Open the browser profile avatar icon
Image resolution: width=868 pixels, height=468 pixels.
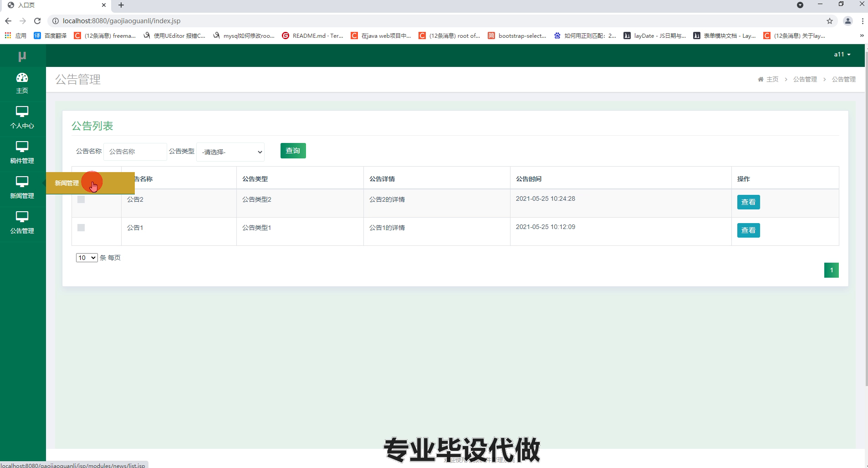848,21
